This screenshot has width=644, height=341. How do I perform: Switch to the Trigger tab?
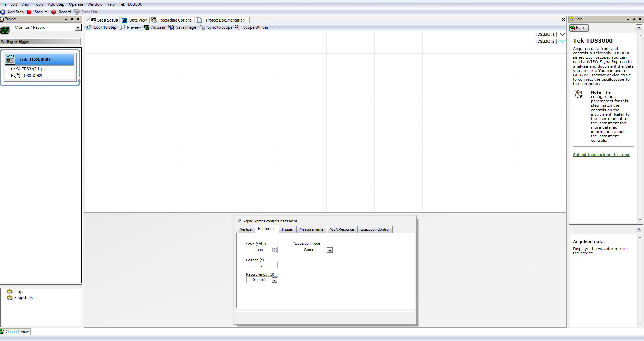[287, 229]
